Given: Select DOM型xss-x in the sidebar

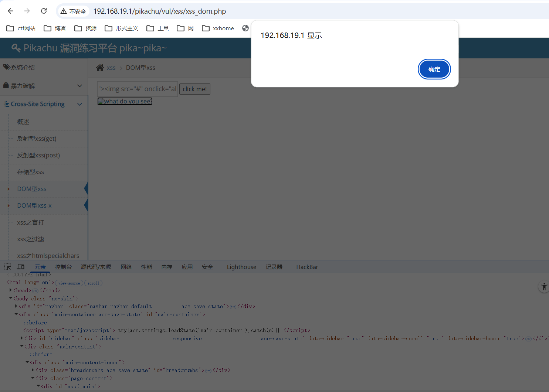Looking at the screenshot, I should click(44, 206).
